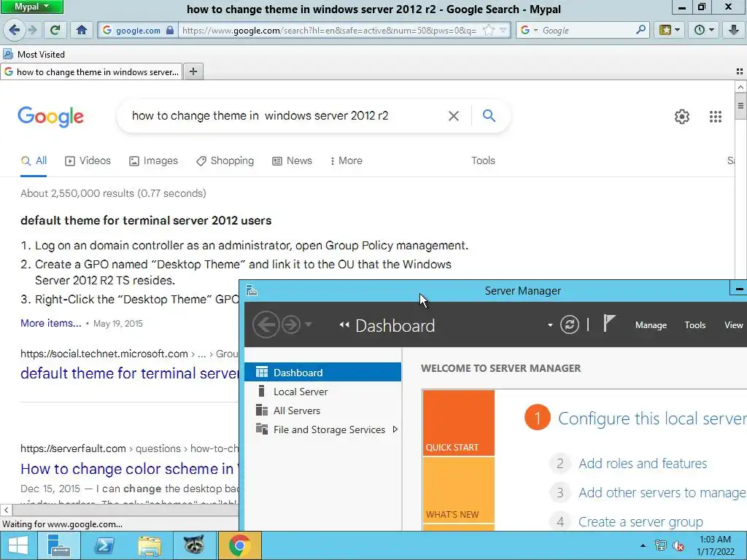Click the Mypal forward arrow button

pyautogui.click(x=32, y=30)
